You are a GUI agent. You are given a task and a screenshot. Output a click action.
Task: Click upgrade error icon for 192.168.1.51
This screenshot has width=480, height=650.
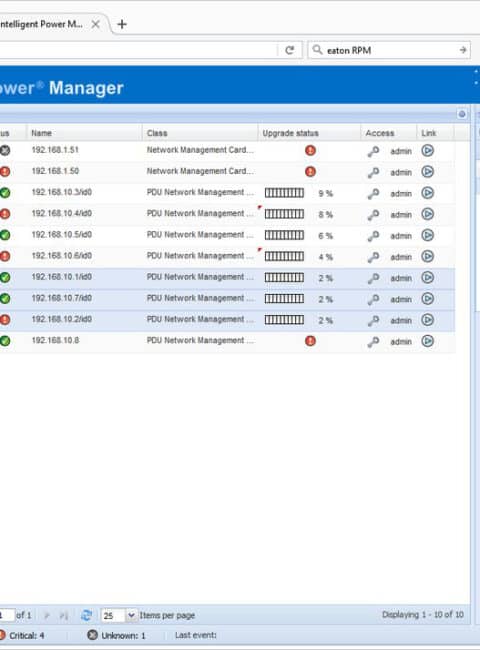(310, 150)
